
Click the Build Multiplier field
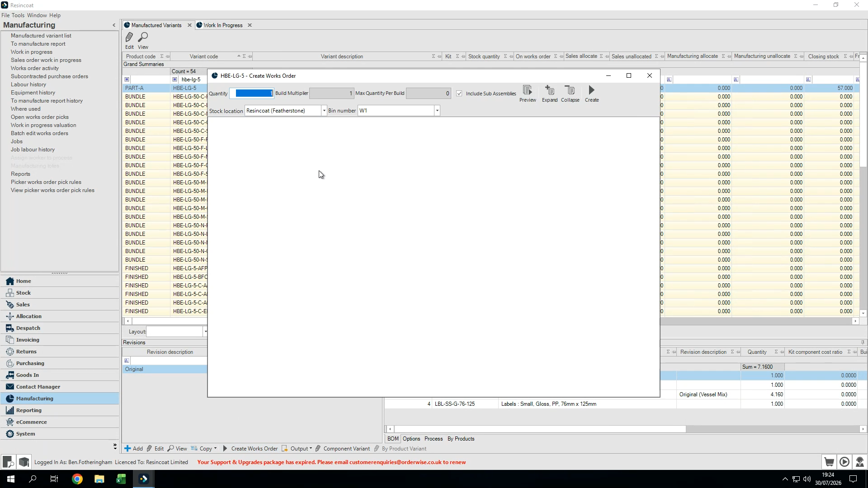click(331, 93)
